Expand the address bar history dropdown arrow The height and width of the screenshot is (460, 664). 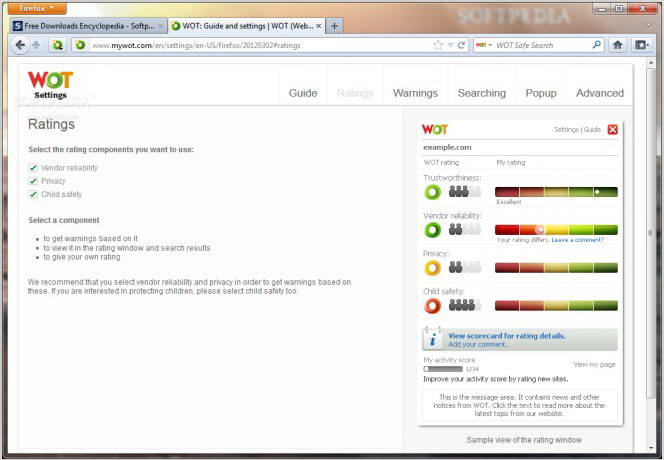point(451,45)
